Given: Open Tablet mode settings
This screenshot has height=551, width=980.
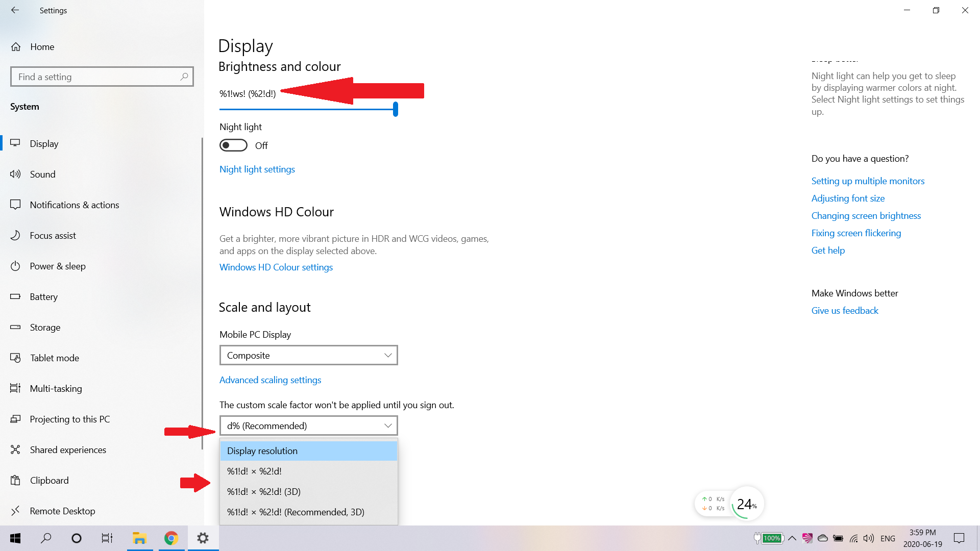Looking at the screenshot, I should (54, 358).
